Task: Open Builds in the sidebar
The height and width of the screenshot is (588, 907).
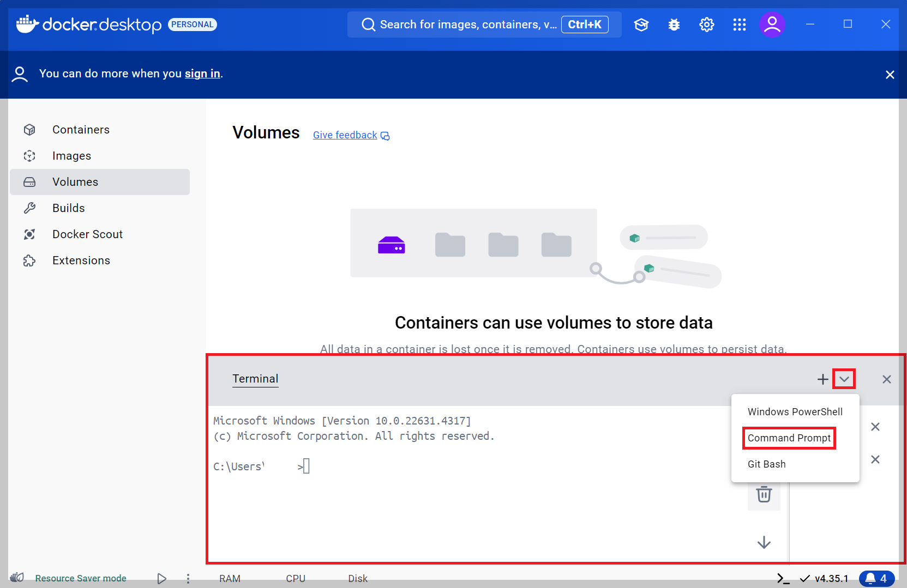Action: point(100,208)
